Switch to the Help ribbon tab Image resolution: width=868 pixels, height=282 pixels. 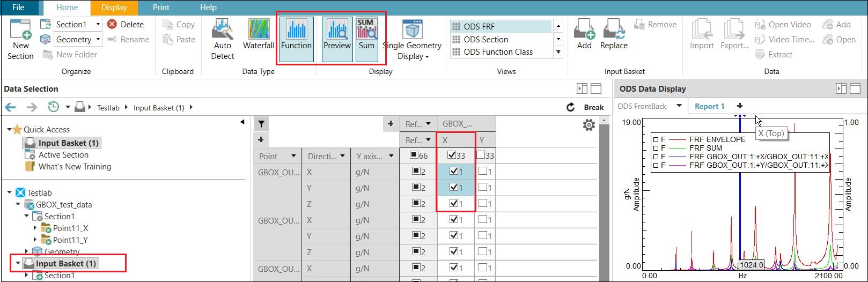coord(208,8)
